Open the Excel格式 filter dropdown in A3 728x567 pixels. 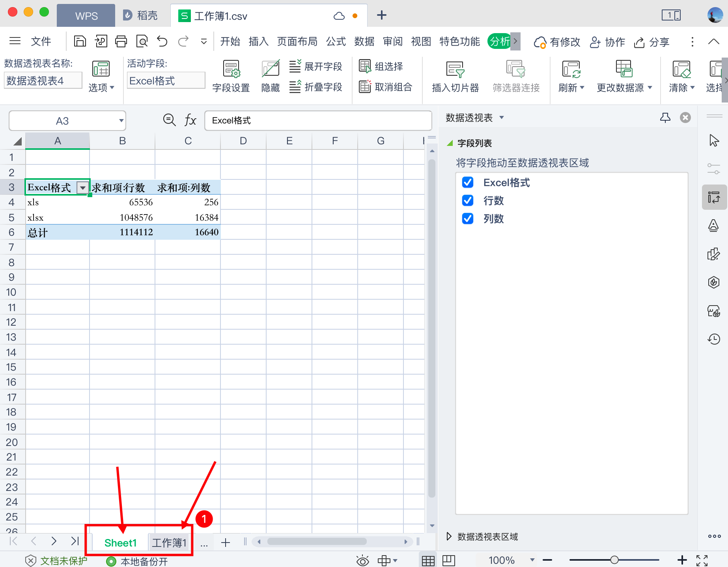coord(82,188)
